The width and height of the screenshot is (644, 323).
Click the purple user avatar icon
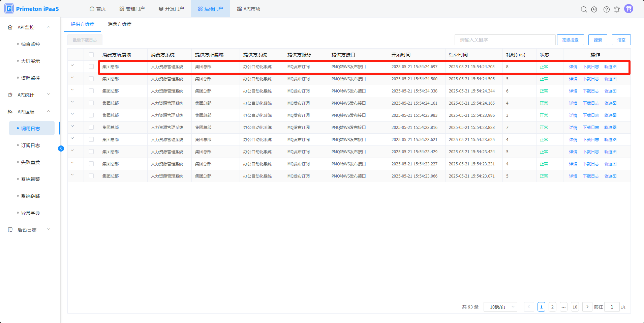[628, 9]
